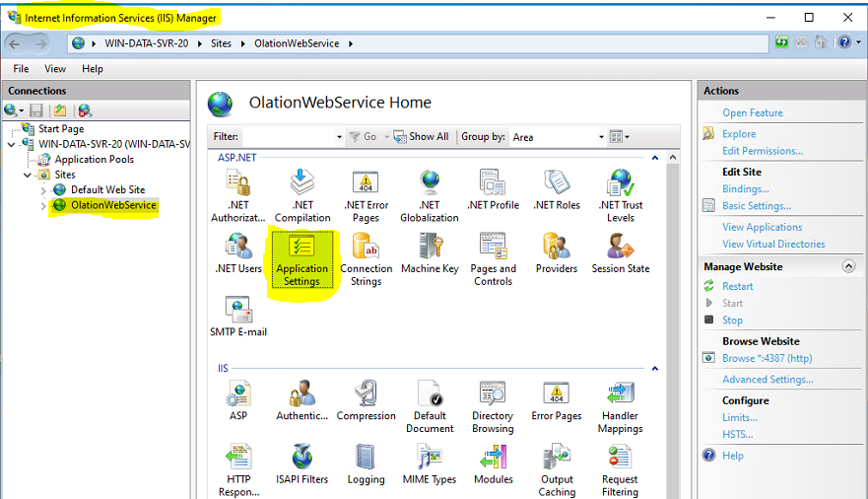Open the Request Filtering feature
The image size is (868, 499).
point(620,469)
